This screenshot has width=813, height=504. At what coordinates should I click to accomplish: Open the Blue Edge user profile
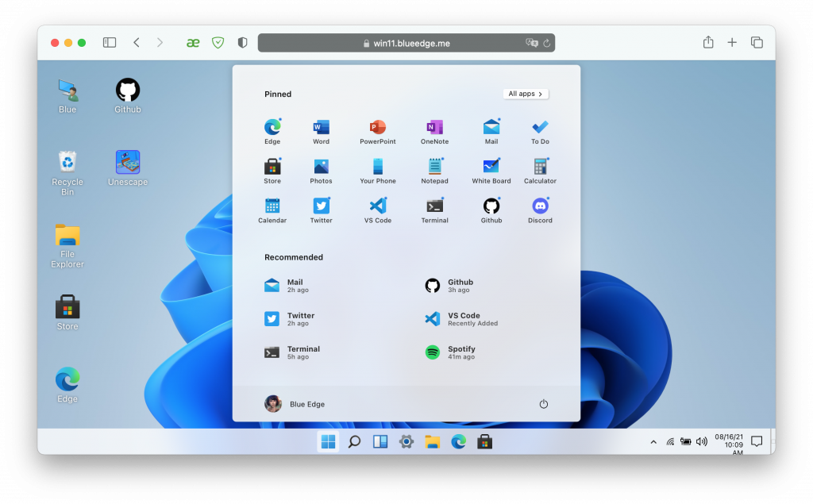point(295,404)
